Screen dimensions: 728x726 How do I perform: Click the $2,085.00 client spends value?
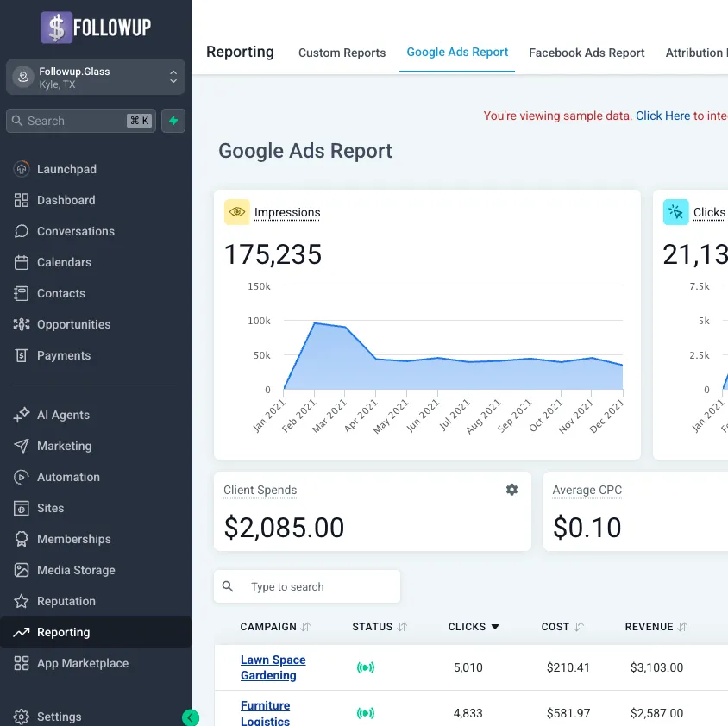[x=284, y=528]
